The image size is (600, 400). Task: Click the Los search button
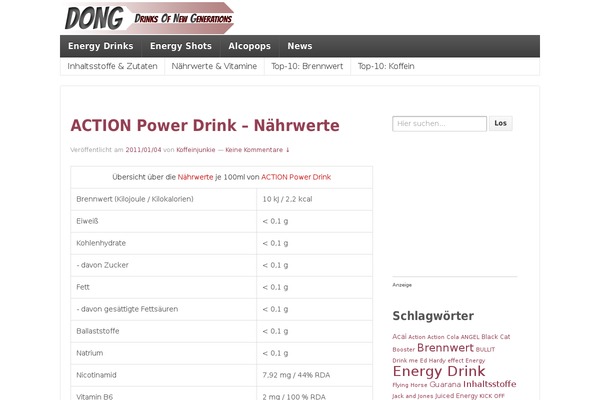pos(501,123)
